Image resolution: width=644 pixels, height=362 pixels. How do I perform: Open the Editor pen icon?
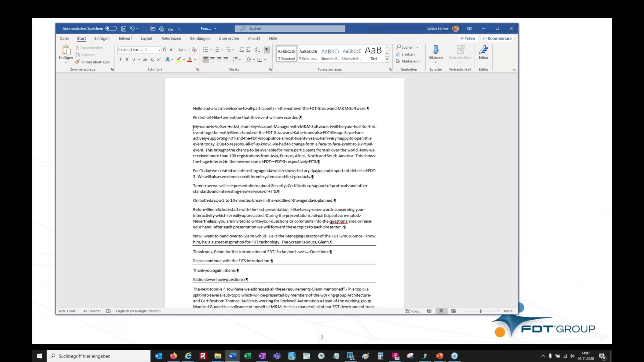click(483, 50)
